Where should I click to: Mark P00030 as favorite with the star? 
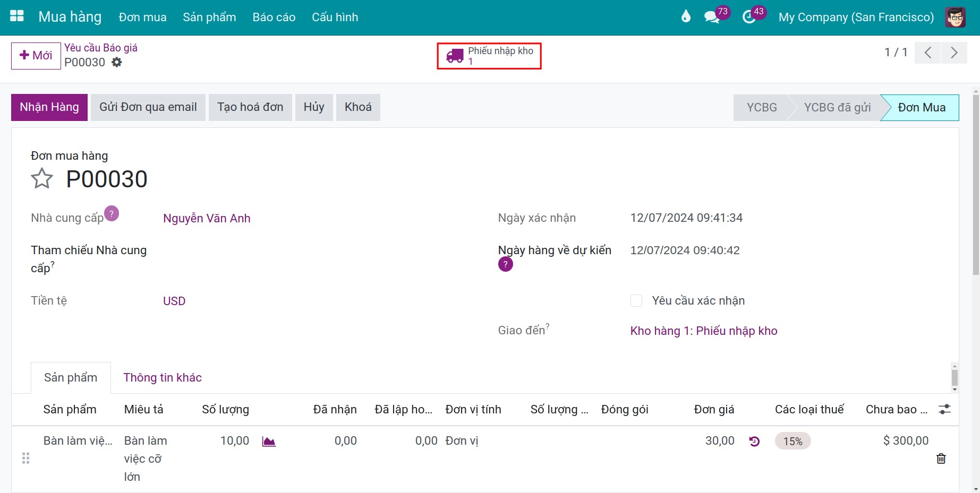coord(42,178)
